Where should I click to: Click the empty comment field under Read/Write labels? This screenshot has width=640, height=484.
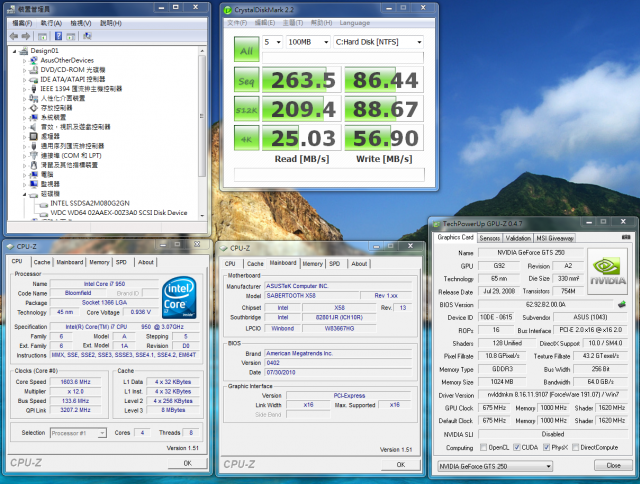pos(329,175)
